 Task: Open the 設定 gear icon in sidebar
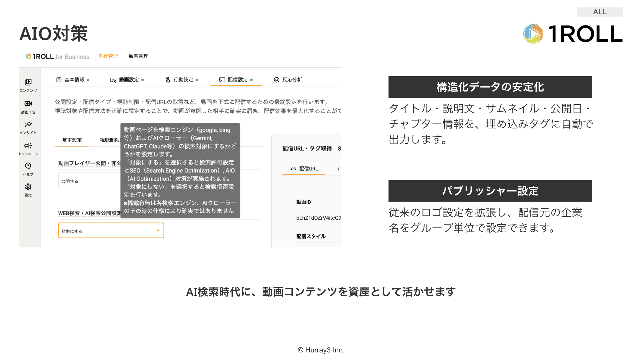28,187
